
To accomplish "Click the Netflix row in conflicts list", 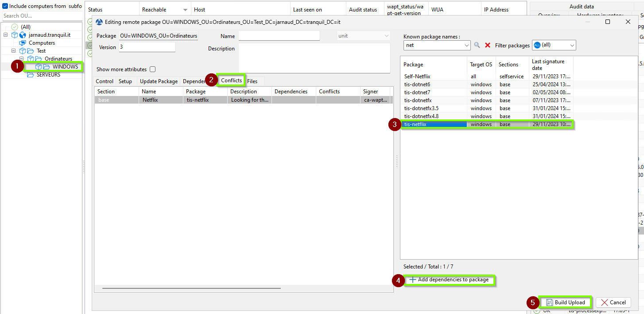I will (243, 100).
